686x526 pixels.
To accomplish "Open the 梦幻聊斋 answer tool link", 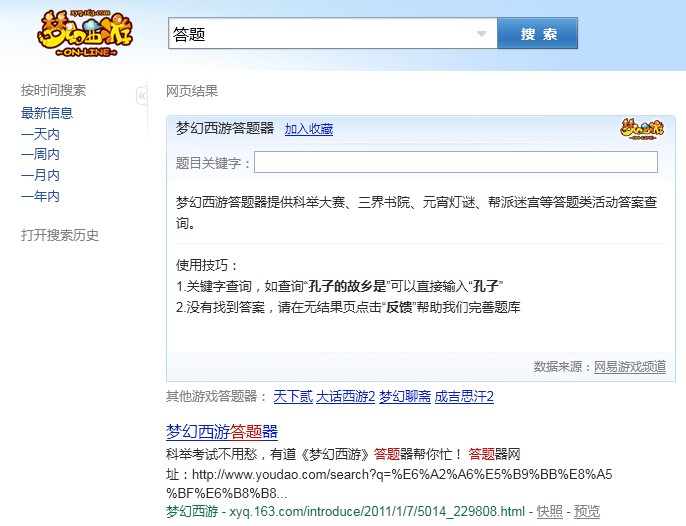I will coord(405,396).
